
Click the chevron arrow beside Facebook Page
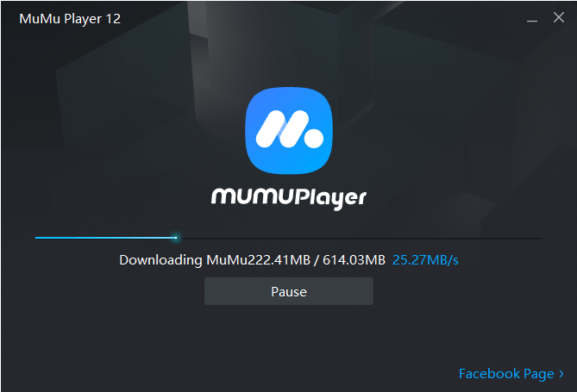click(561, 374)
